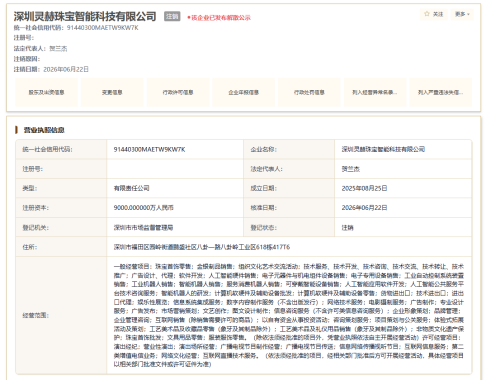The image size is (487, 380).
Task: Click the 关注 star icon
Action: (x=427, y=14)
